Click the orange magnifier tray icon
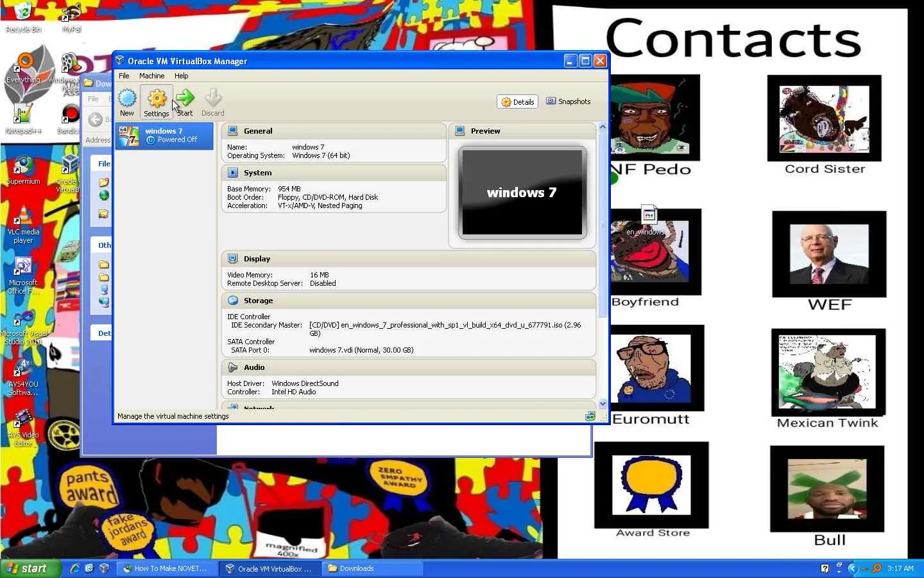The image size is (924, 578). [877, 568]
